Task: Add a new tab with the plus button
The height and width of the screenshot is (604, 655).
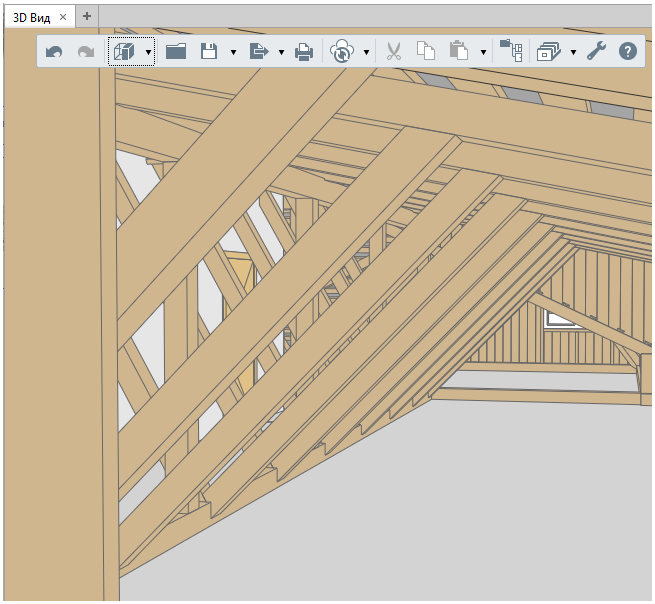Action: pyautogui.click(x=87, y=16)
